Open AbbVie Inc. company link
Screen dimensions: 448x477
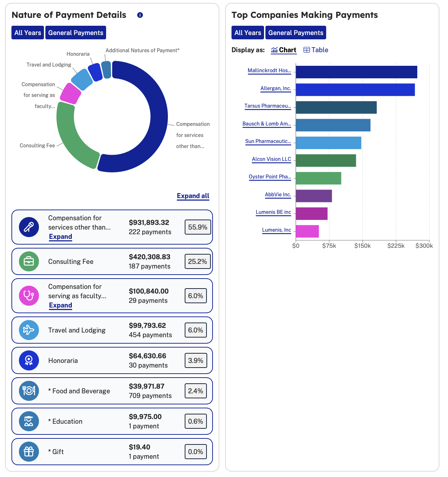click(x=278, y=195)
